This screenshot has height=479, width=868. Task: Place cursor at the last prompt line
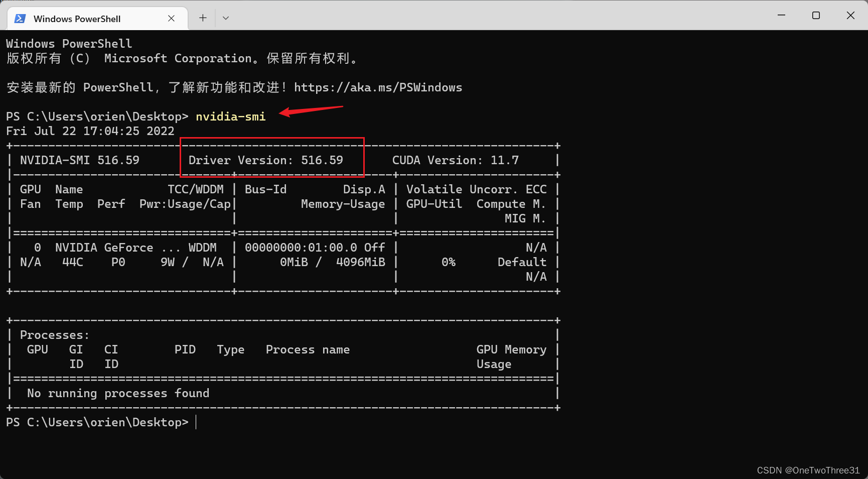tap(196, 422)
